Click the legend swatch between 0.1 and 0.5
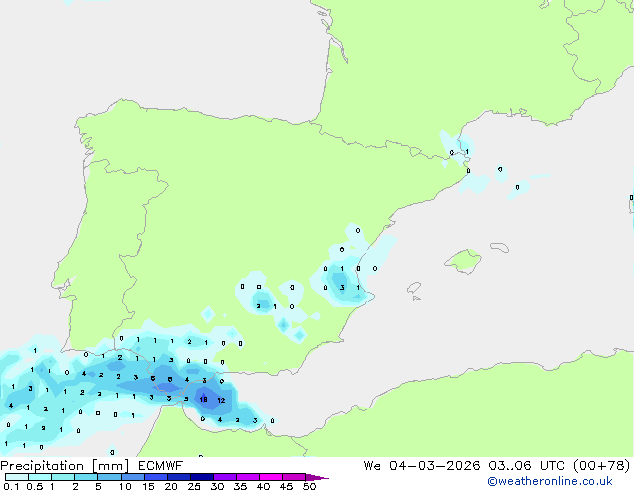 [x=17, y=477]
